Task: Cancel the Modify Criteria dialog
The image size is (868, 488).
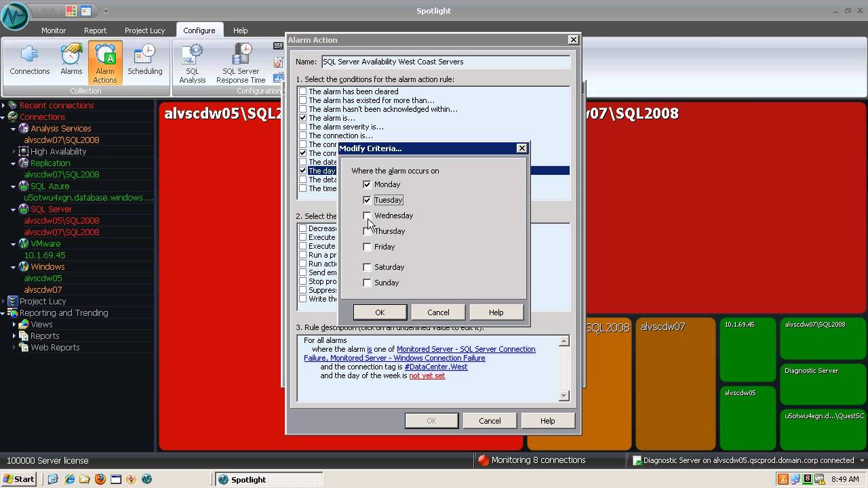Action: point(438,312)
